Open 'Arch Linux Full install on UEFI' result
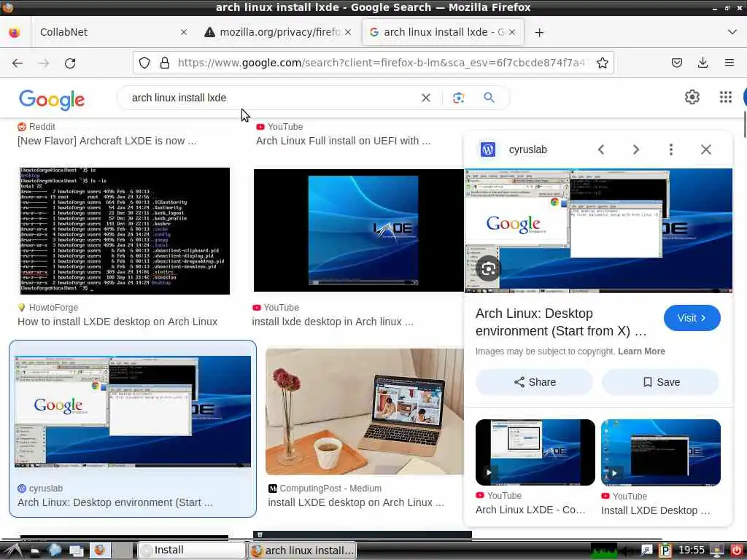The height and width of the screenshot is (560, 747). pos(343,141)
